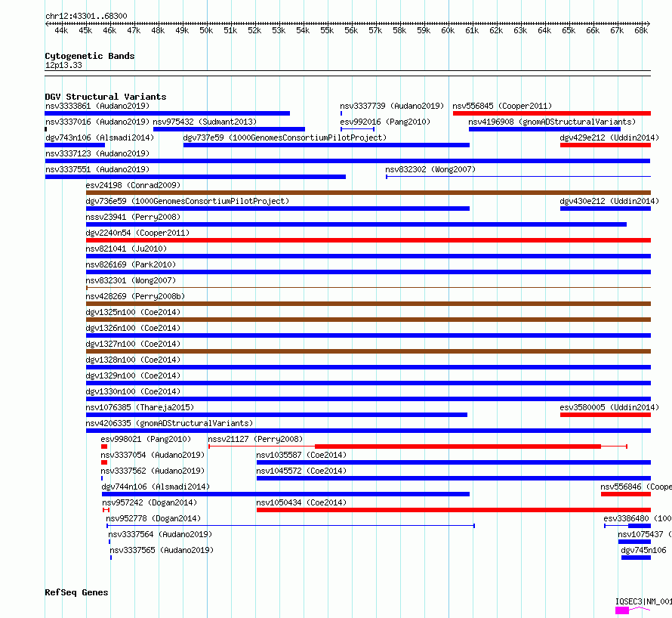Select nsv428269 (Perry2008b) variant label
The image size is (672, 618).
coord(135,296)
